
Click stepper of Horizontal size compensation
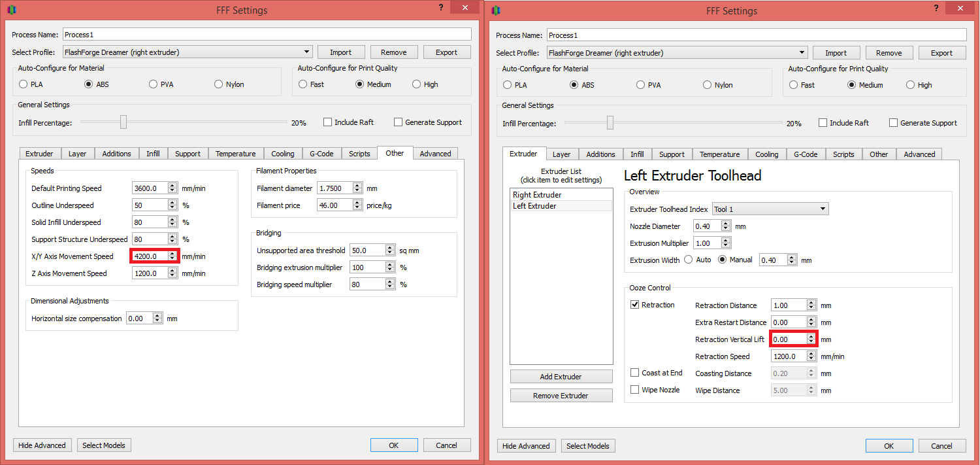(x=157, y=319)
